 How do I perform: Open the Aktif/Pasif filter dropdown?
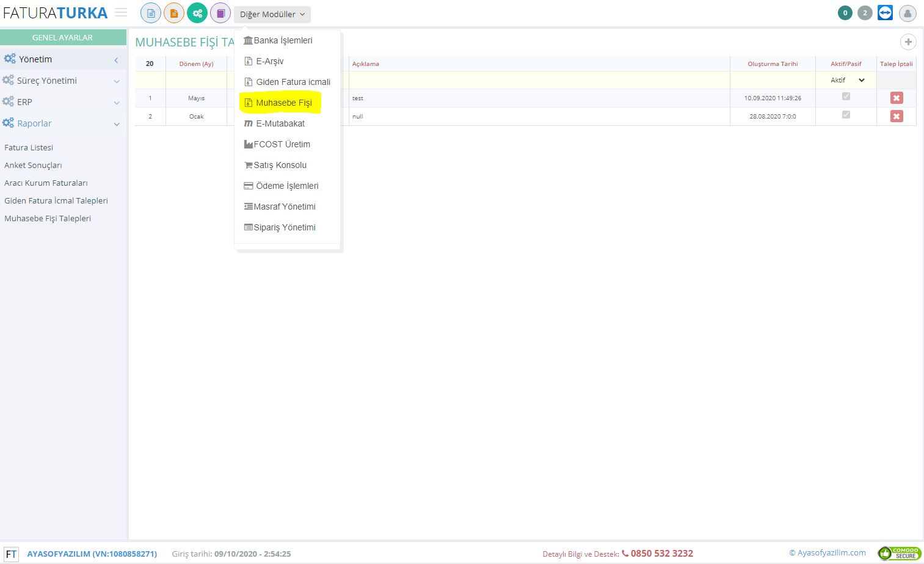[846, 80]
